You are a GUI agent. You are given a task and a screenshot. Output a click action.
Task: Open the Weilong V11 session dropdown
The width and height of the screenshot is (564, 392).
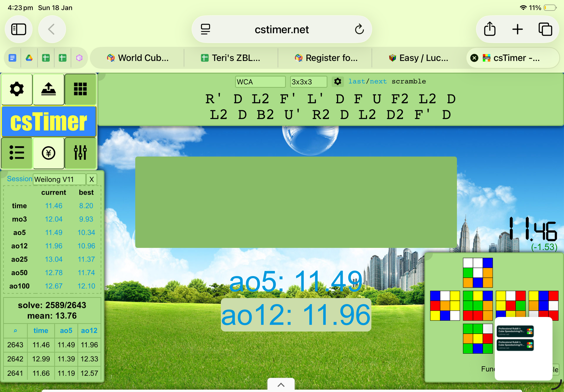(x=60, y=179)
